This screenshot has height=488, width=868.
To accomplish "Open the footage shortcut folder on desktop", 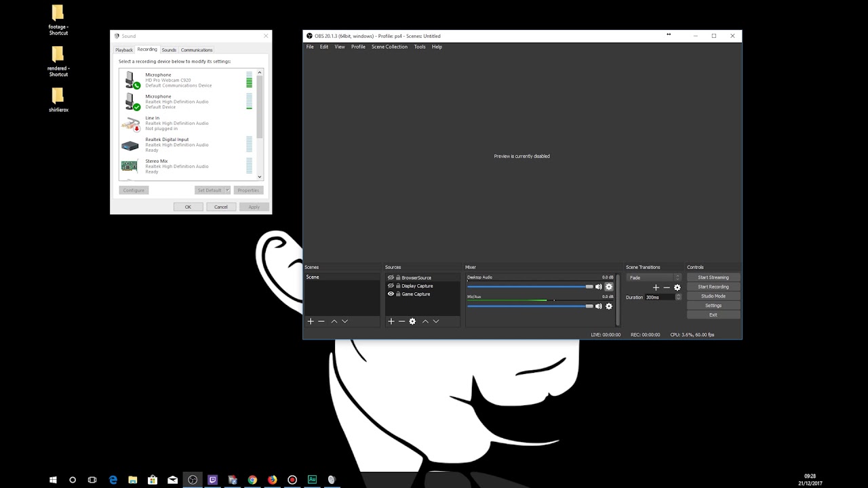I will [x=58, y=20].
